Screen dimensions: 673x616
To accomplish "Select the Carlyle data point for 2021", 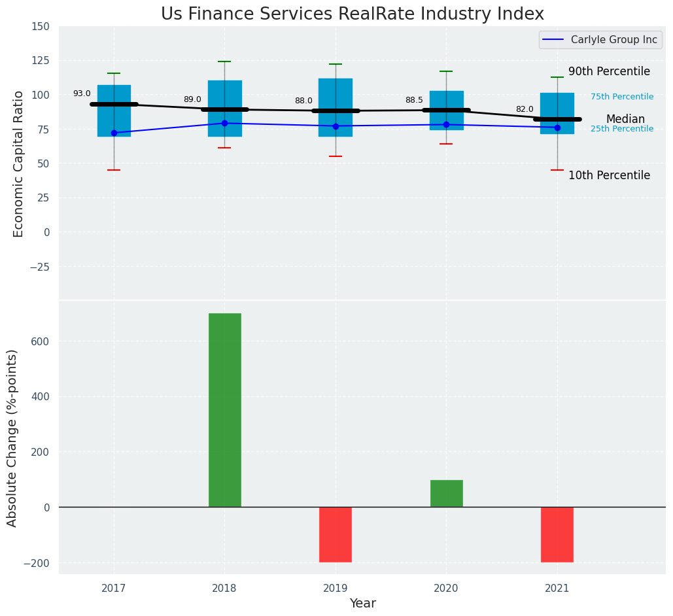I will pyautogui.click(x=557, y=128).
